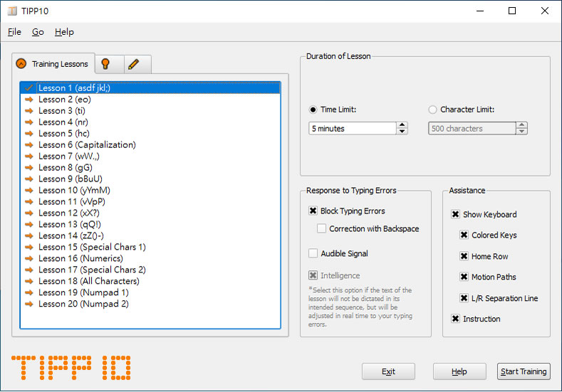Toggle the Show Keyboard checkbox
The image size is (562, 392).
455,214
